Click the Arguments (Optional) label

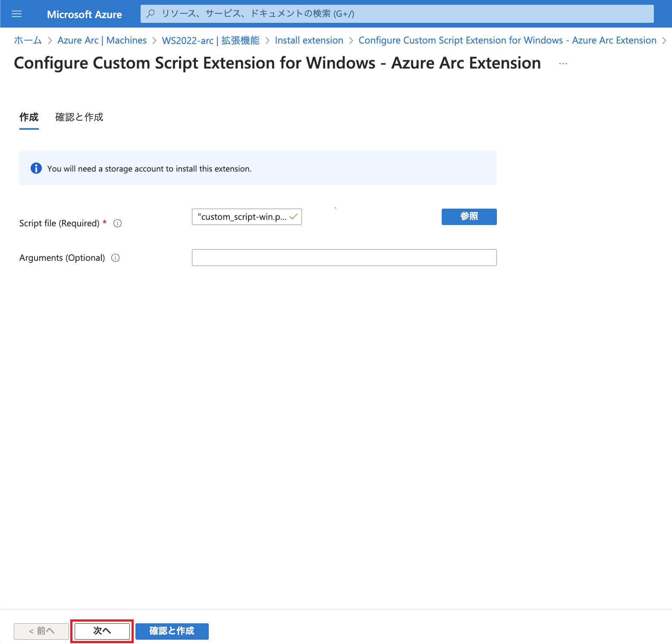coord(62,258)
